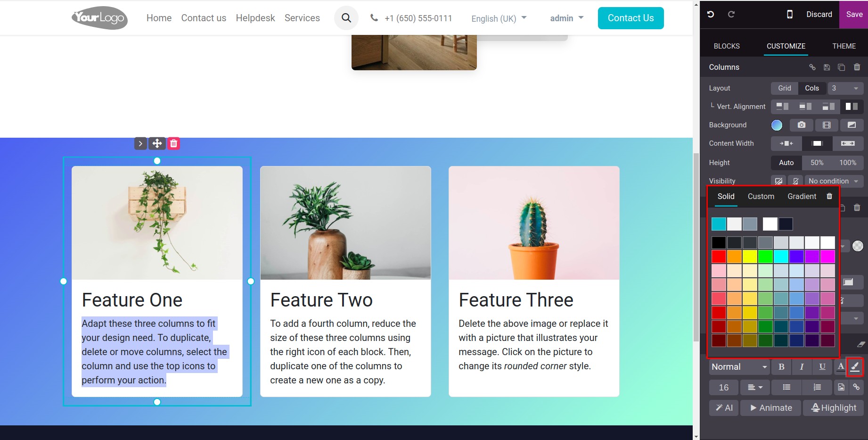Screen dimensions: 868x440
Task: Open the BLOCKS tab
Action: click(726, 46)
